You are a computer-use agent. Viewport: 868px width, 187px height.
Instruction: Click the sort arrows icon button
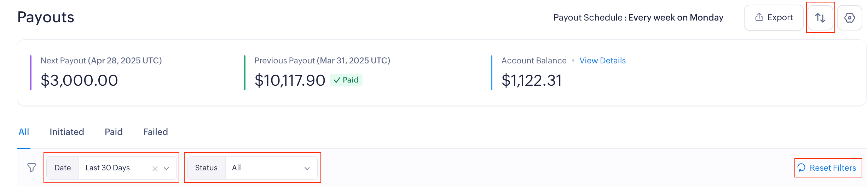[x=820, y=18]
